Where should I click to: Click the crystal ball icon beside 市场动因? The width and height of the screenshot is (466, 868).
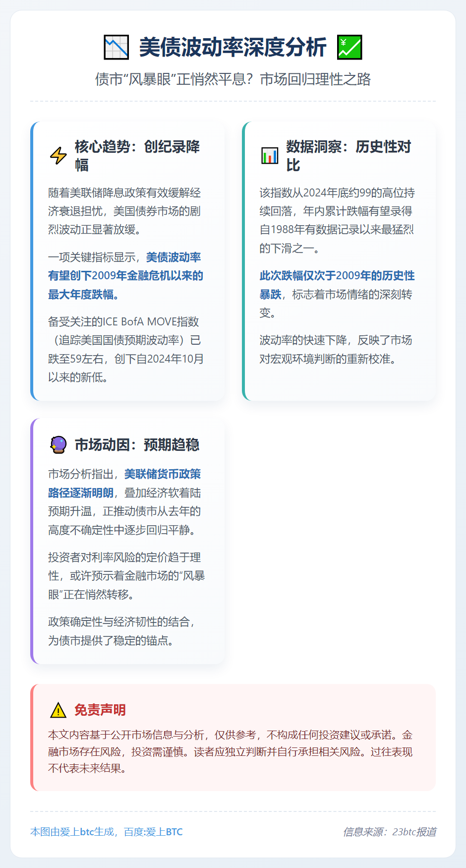(58, 445)
